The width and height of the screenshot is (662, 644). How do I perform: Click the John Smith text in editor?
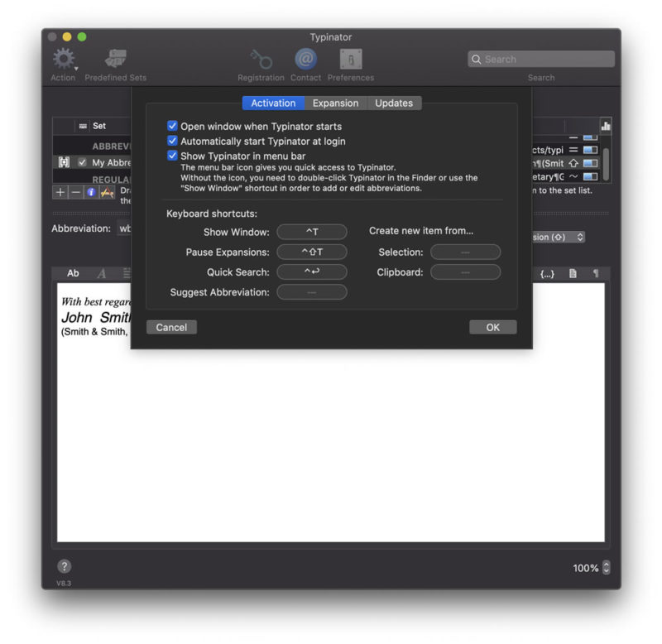[x=97, y=317]
